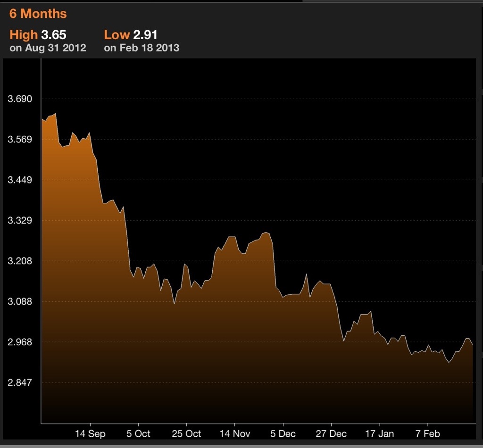Click the 3.690 price level label

point(20,99)
